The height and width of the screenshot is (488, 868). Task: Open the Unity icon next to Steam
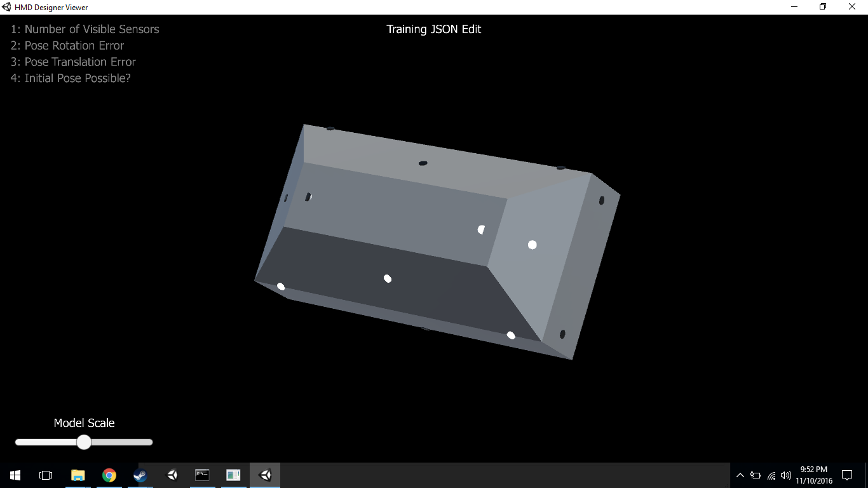[172, 475]
